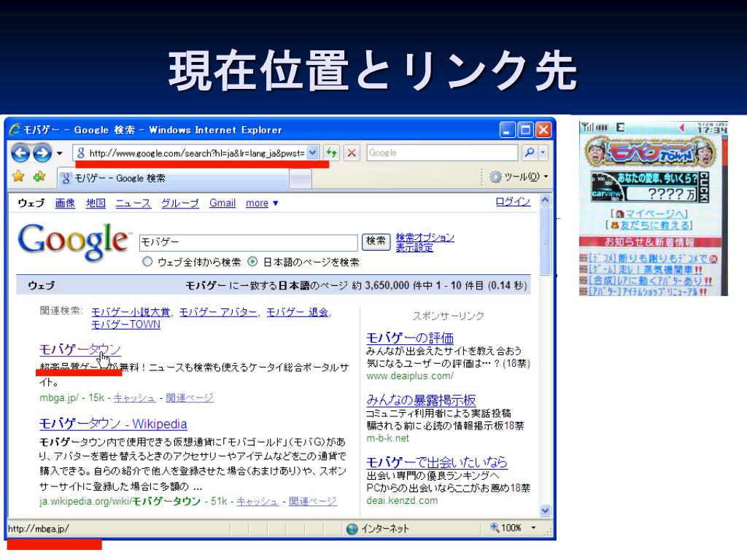Open the ツール(O) tools menu
Image resolution: width=747 pixels, height=560 pixels.
pyautogui.click(x=519, y=176)
